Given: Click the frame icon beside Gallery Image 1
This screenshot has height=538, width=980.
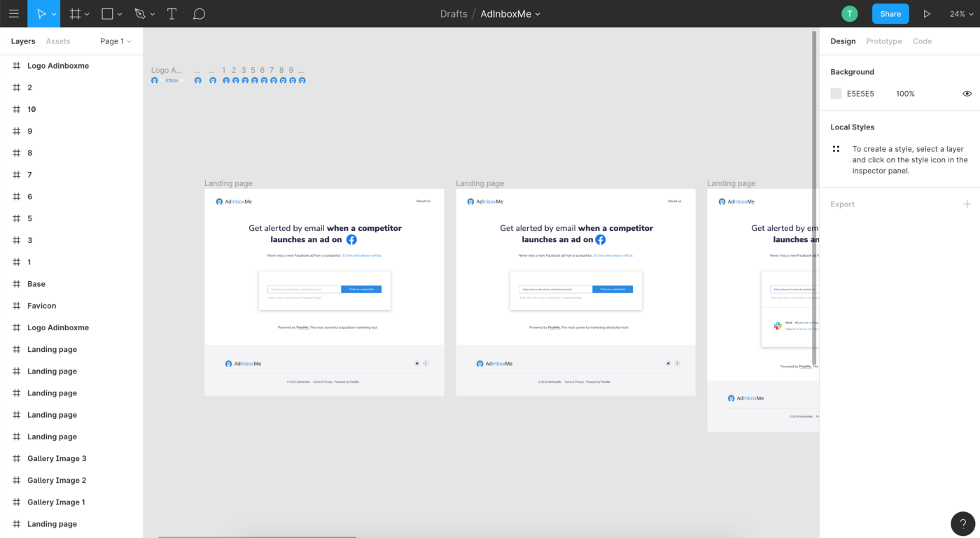Looking at the screenshot, I should [16, 502].
